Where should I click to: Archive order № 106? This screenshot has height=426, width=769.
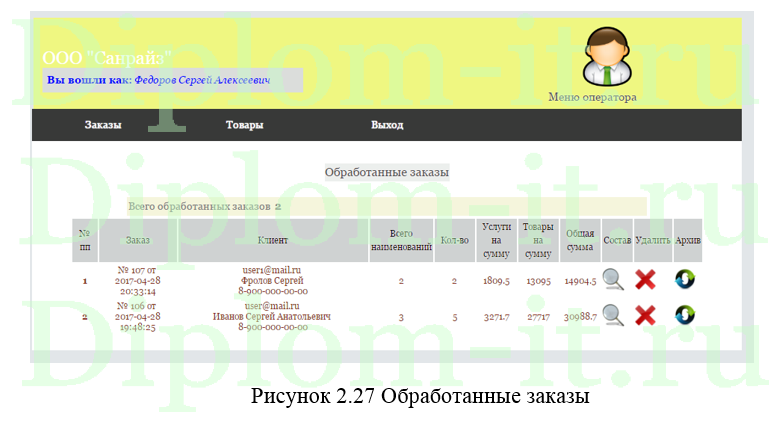click(x=685, y=315)
